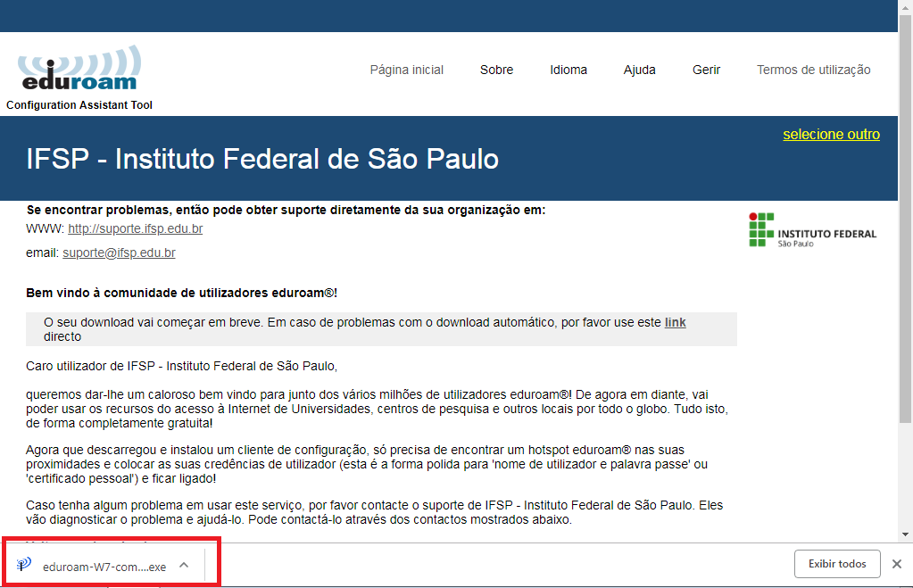
Task: Click the eduroam logo
Action: point(79,68)
